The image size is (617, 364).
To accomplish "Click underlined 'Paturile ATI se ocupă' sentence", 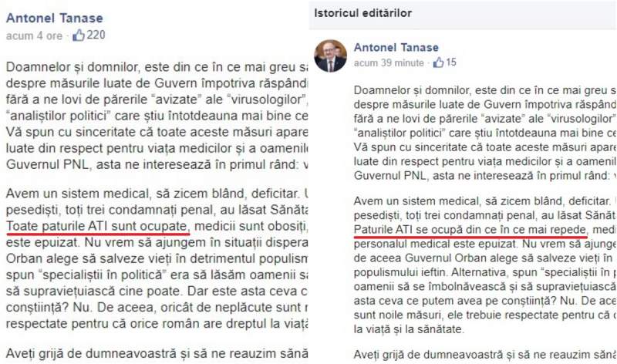I will tap(470, 229).
